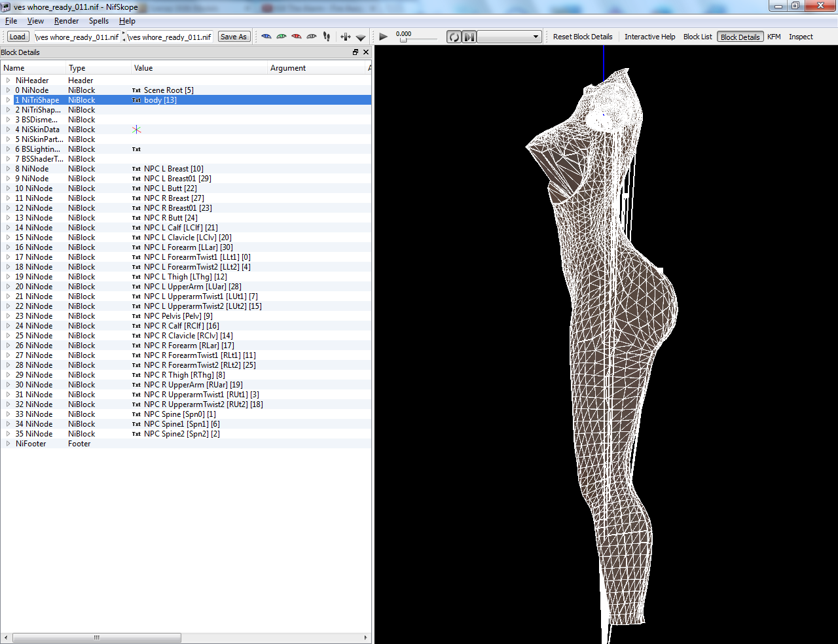Screen dimensions: 838x644
Task: Click the 4 NiSkinData transform axes icon
Action: 136,130
